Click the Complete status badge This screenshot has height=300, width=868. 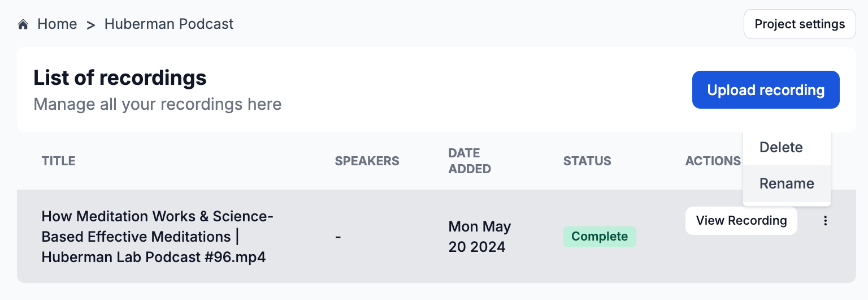pyautogui.click(x=599, y=237)
